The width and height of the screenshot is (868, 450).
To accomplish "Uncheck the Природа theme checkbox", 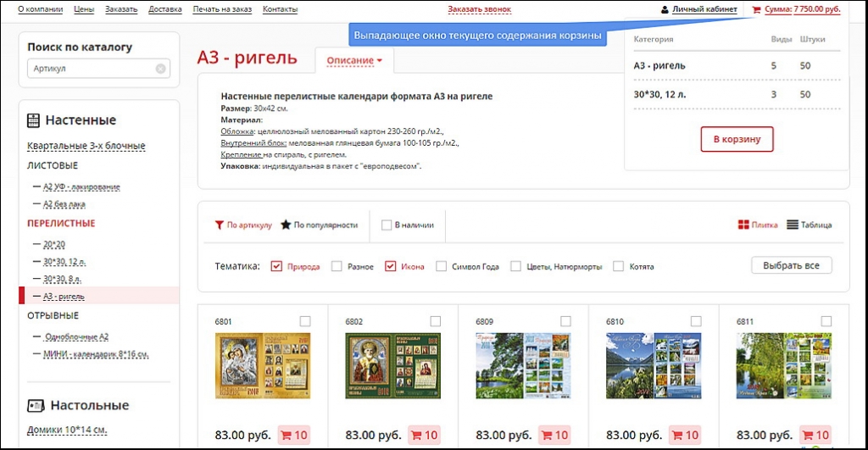I will click(x=276, y=266).
